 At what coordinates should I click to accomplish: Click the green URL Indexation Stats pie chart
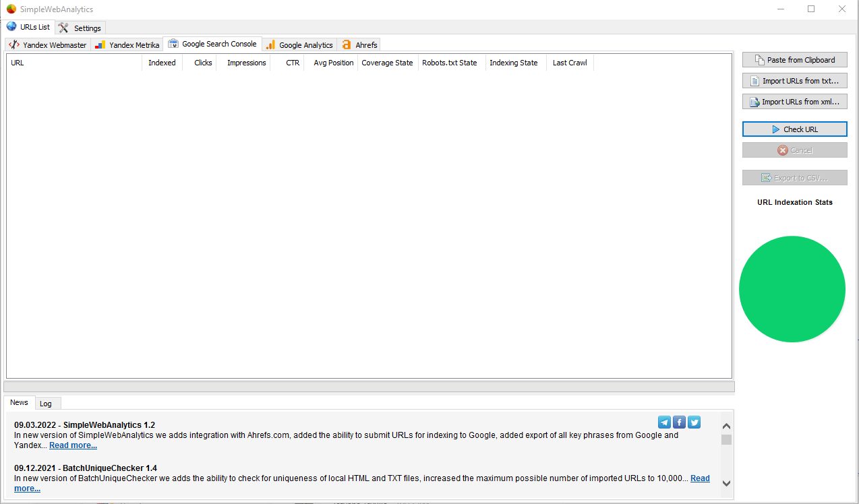[x=792, y=289]
